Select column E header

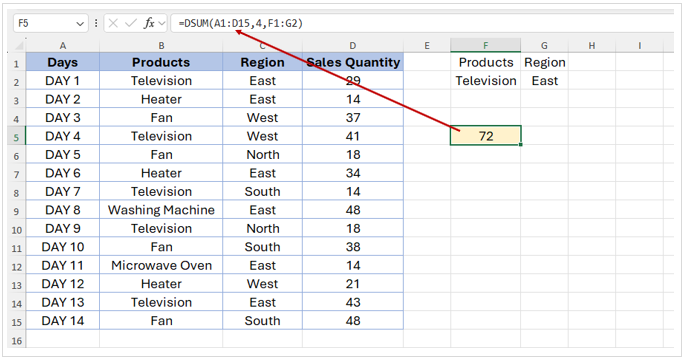[427, 46]
